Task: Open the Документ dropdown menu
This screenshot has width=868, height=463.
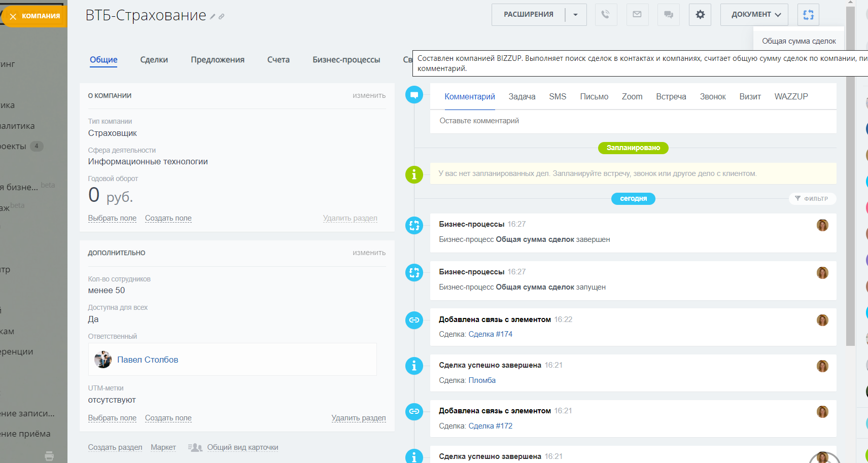Action: (754, 15)
